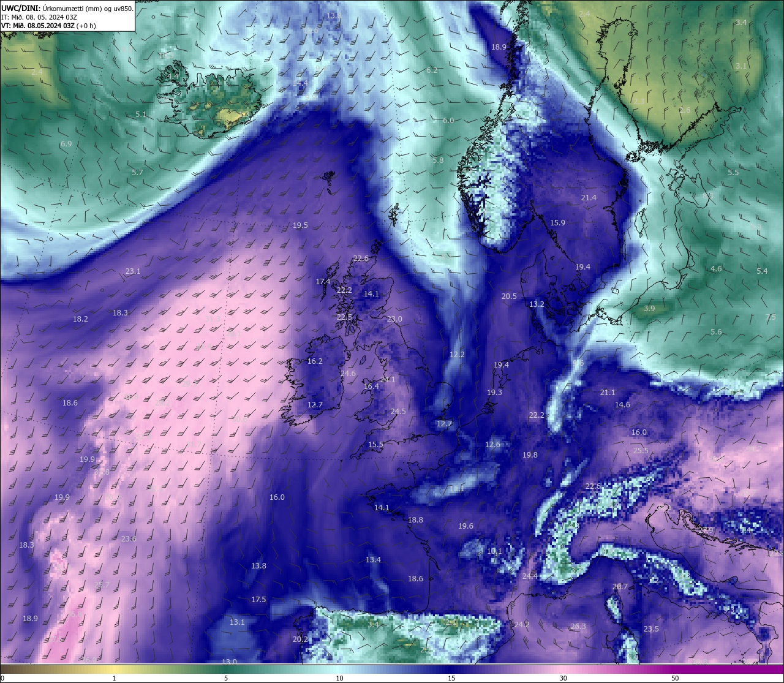Click the 23.6 value over the Atlantic
This screenshot has height=683, width=784.
click(x=129, y=539)
